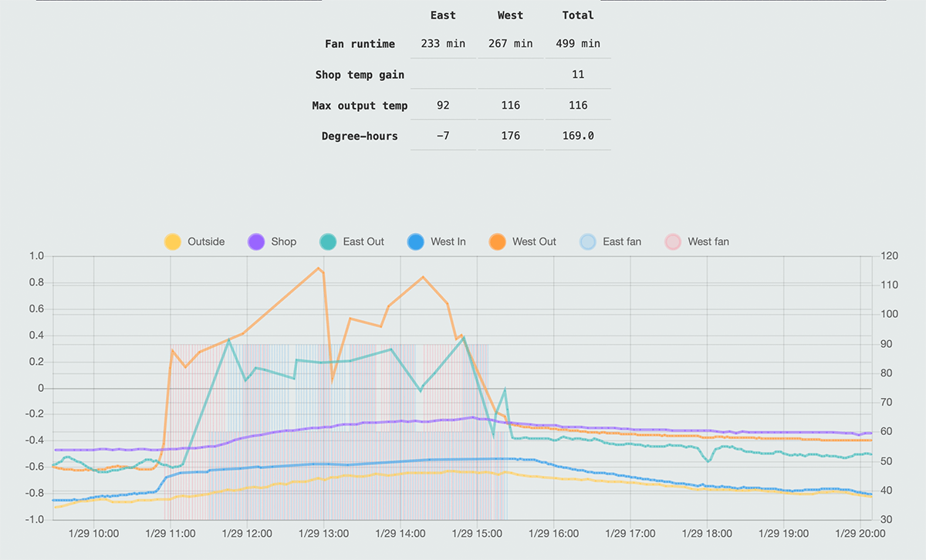Click the Fan runtime row label
The height and width of the screenshot is (560, 926).
(x=360, y=44)
